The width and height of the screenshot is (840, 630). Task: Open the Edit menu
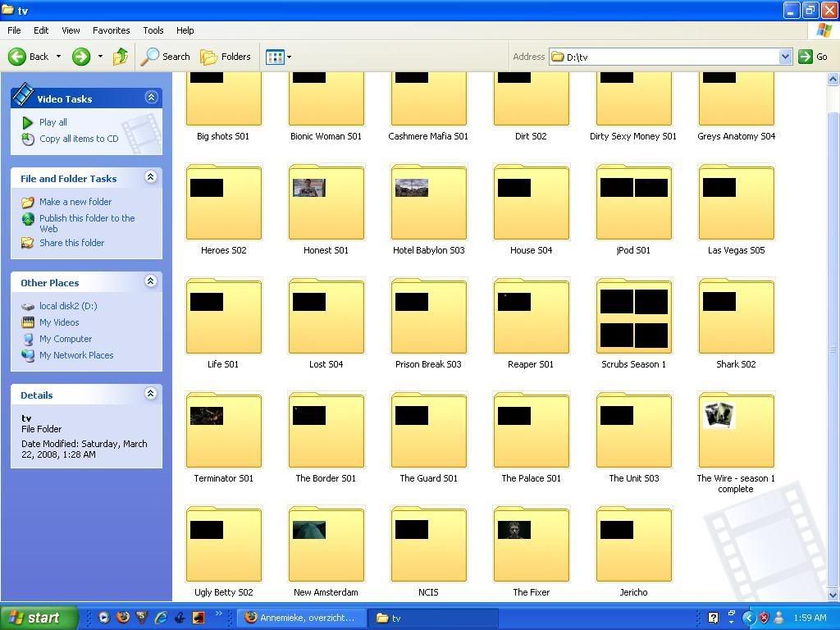pyautogui.click(x=41, y=30)
